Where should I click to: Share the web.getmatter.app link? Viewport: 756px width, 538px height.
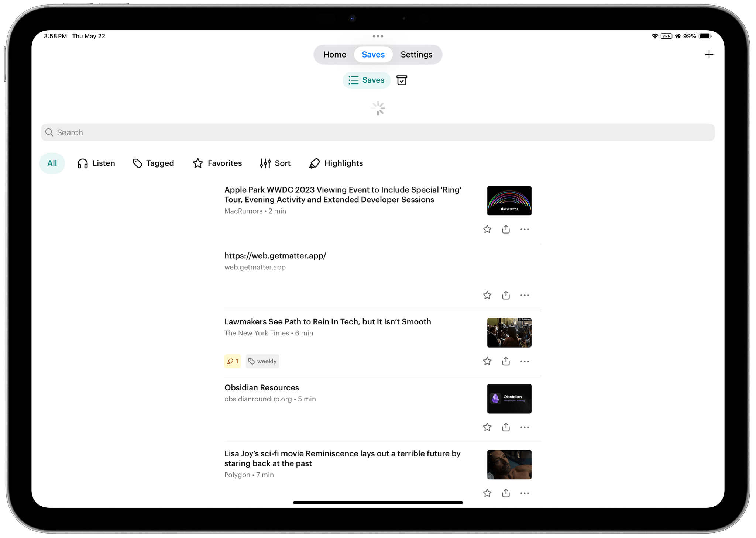[506, 295]
